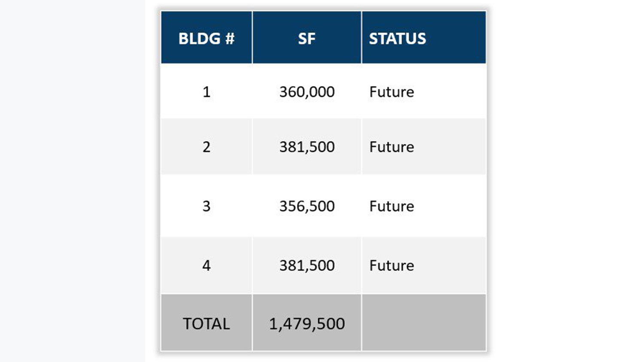Click the 356,500 square footage cell
The height and width of the screenshot is (362, 644).
[307, 206]
